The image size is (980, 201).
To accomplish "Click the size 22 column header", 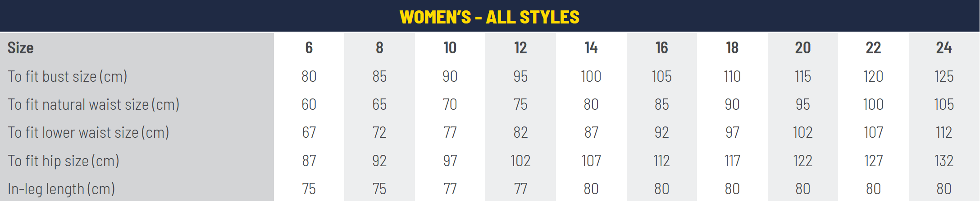I will point(873,48).
